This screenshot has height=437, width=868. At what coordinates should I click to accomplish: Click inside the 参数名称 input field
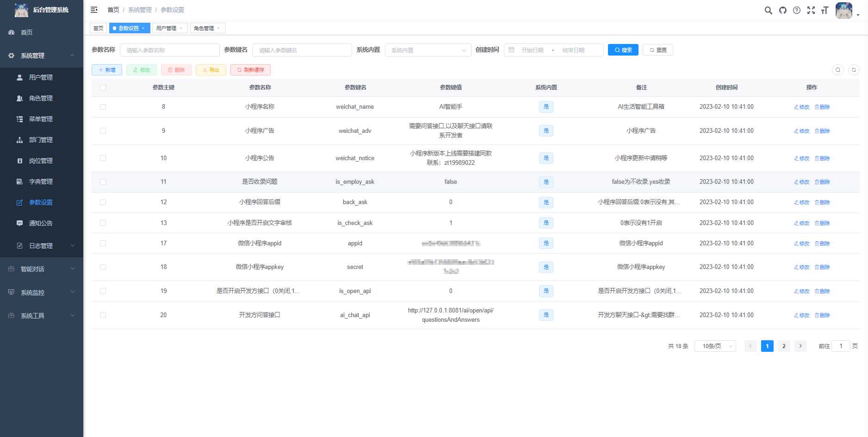tap(169, 50)
